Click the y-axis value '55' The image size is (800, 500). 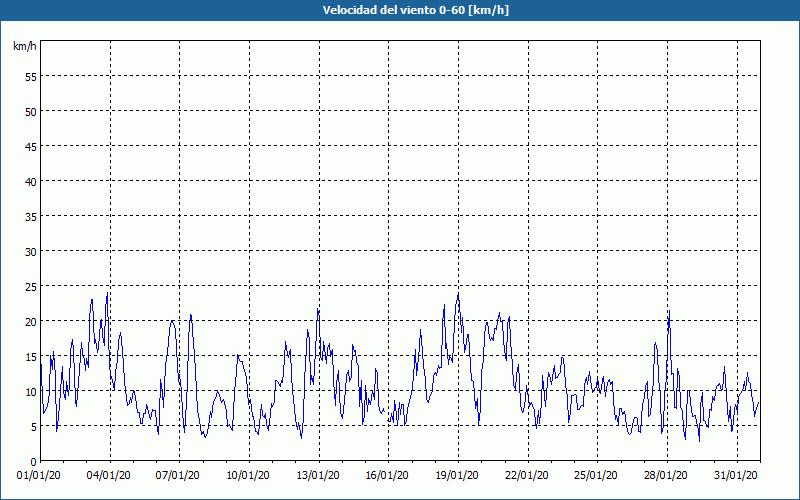(x=31, y=76)
